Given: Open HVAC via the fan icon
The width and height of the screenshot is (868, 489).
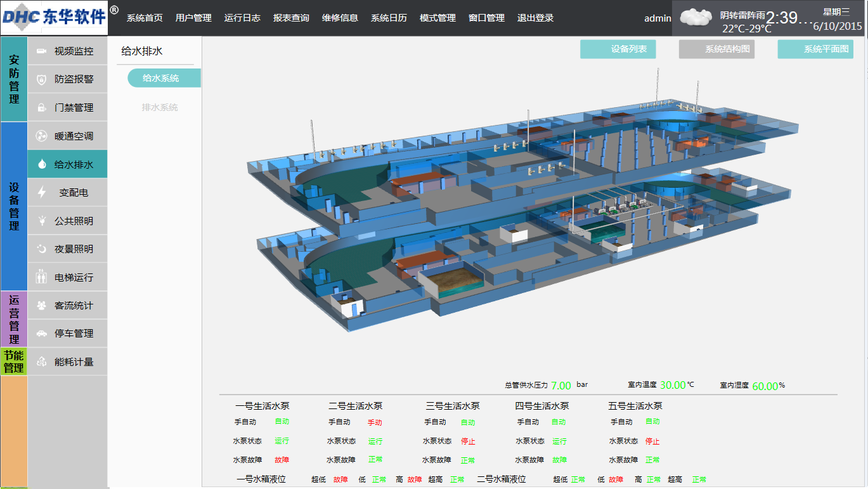Looking at the screenshot, I should click(x=42, y=136).
